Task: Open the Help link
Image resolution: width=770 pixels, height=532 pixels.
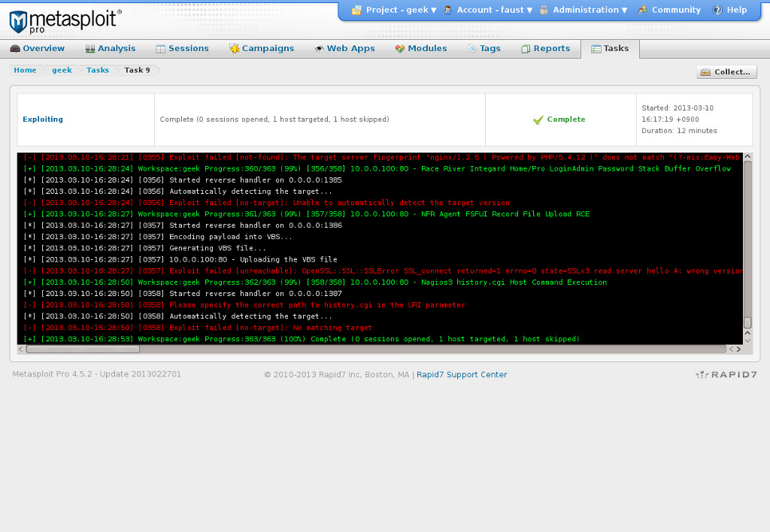Action: pos(737,10)
